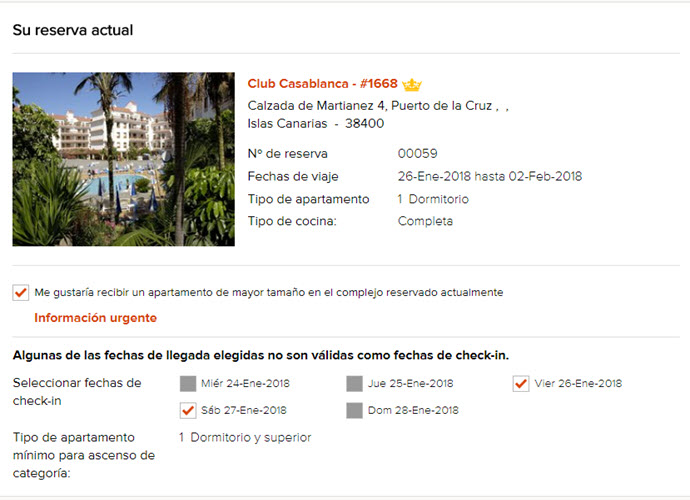Screen dimensions: 690x500
Task: Click the Calzada de Martianez address line
Action: coord(371,105)
